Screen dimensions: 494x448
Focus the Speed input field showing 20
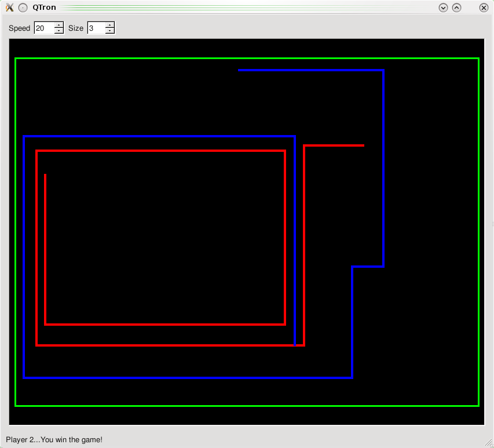coord(44,28)
